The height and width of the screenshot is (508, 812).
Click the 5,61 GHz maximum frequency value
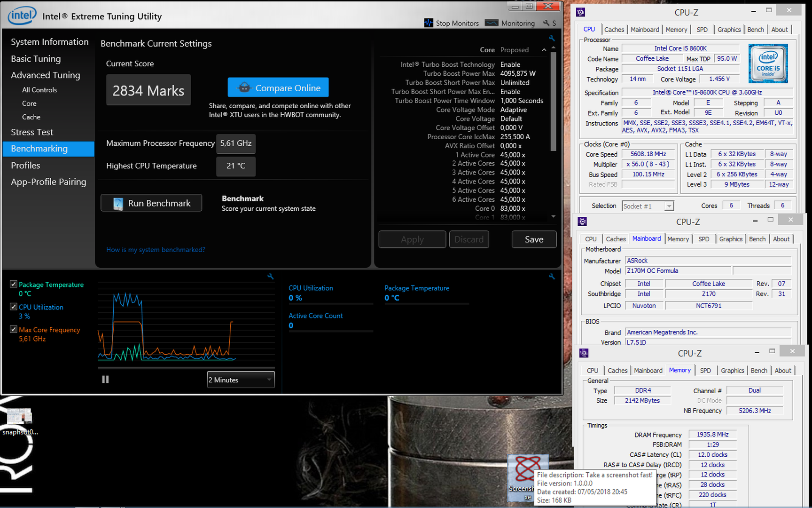[x=236, y=143]
